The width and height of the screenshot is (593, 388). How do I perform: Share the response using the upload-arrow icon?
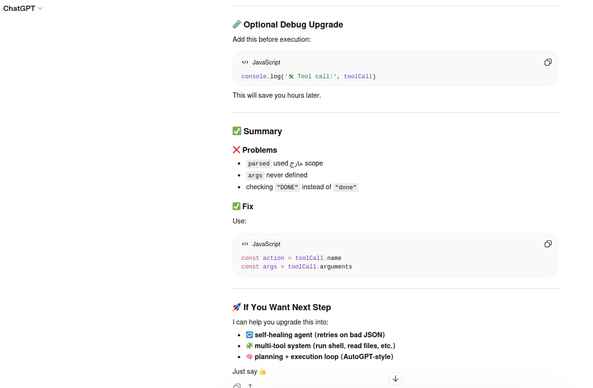coord(250,386)
